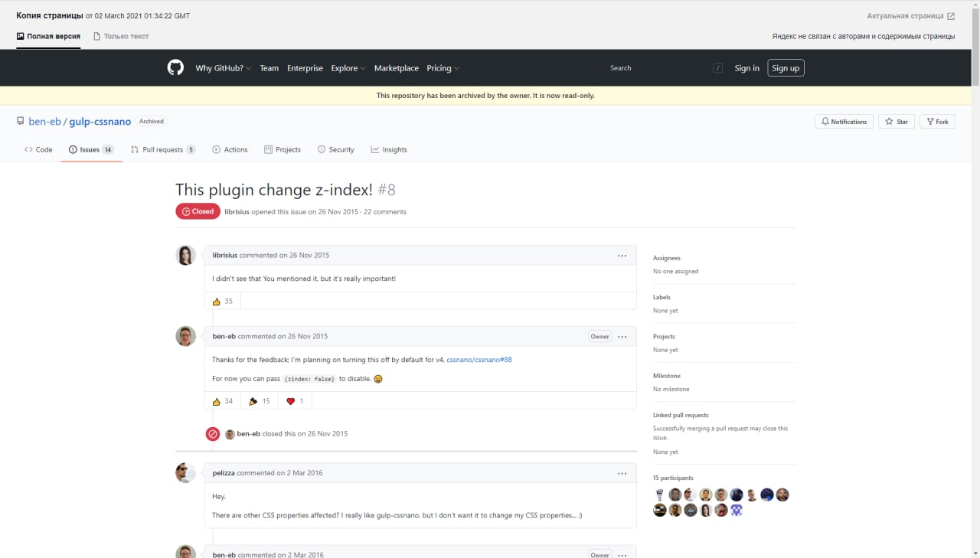Image resolution: width=980 pixels, height=558 pixels.
Task: Click the 'commented on 26 Nov 2015' timestamp by librisius
Action: click(284, 256)
